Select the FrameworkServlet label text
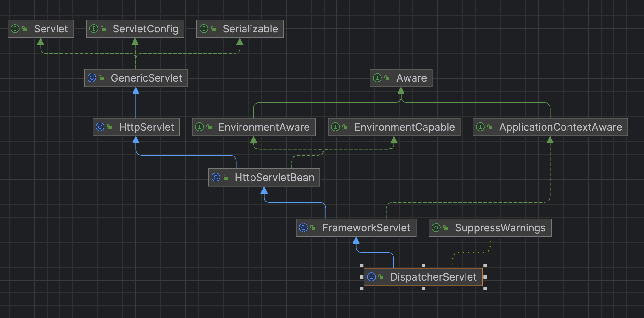Viewport: 644px width, 318px height. (x=366, y=228)
